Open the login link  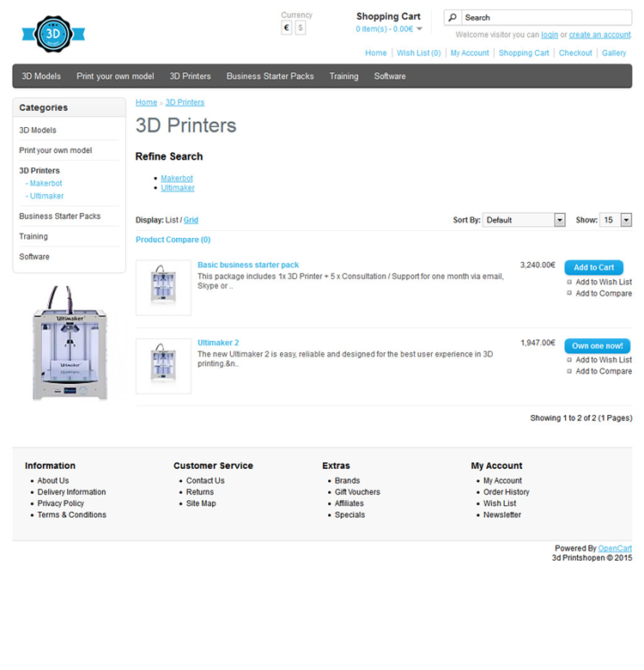[x=550, y=34]
